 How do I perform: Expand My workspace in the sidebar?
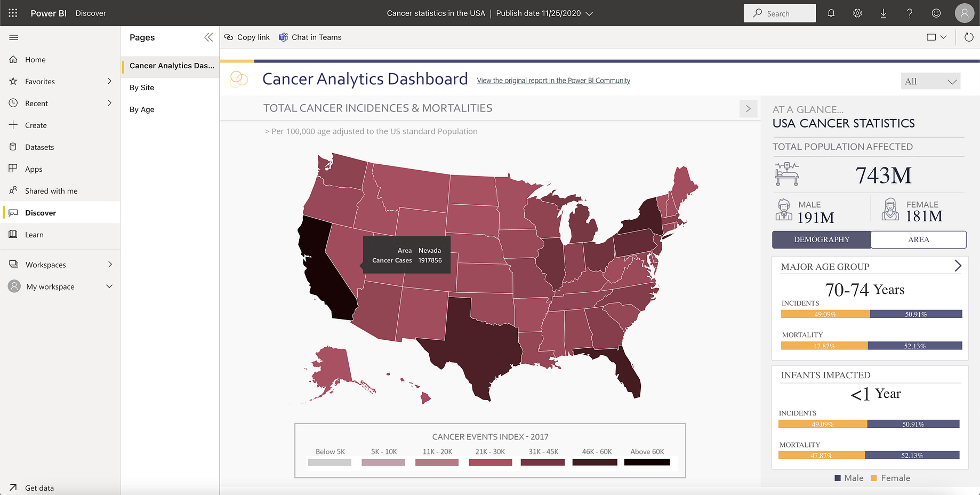click(109, 286)
